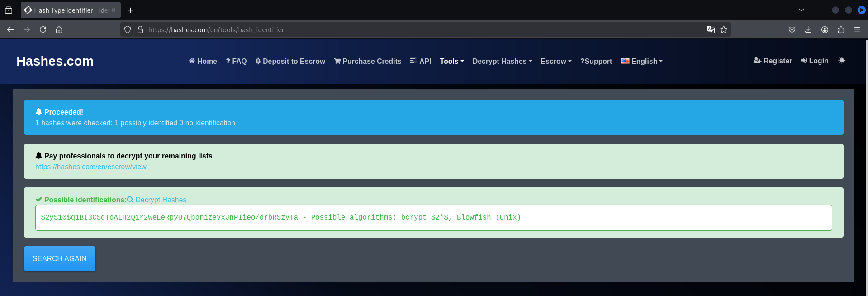Expand the Decrypt Hashes dropdown
This screenshot has height=296, width=868.
pos(502,61)
